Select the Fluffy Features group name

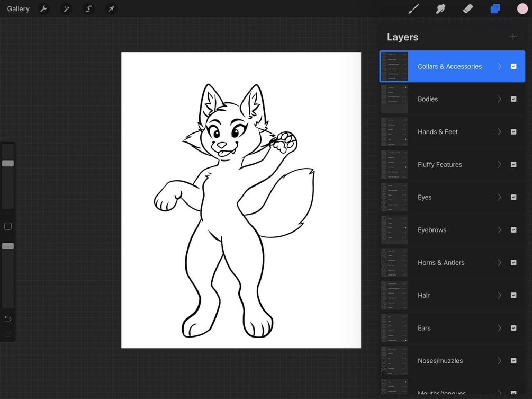440,165
